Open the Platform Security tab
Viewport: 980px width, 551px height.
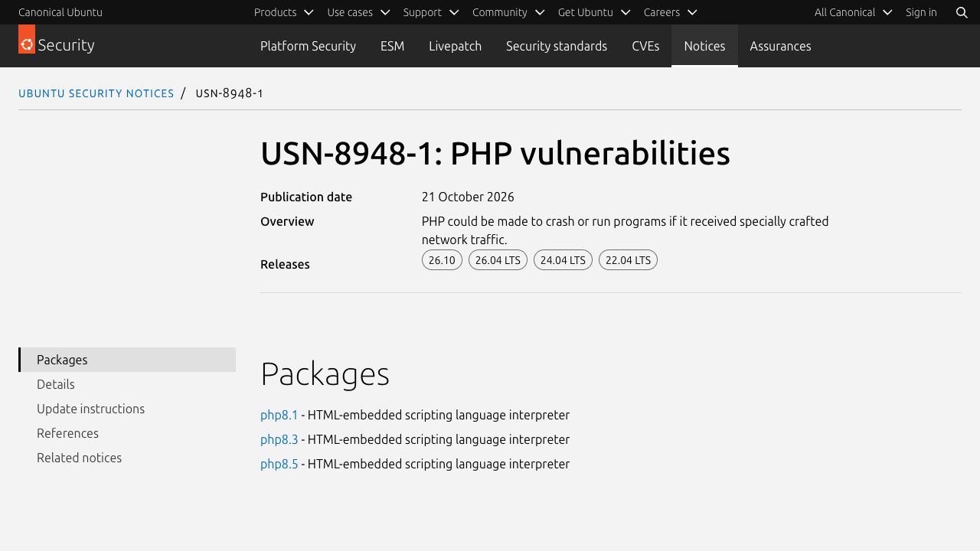[x=308, y=46]
